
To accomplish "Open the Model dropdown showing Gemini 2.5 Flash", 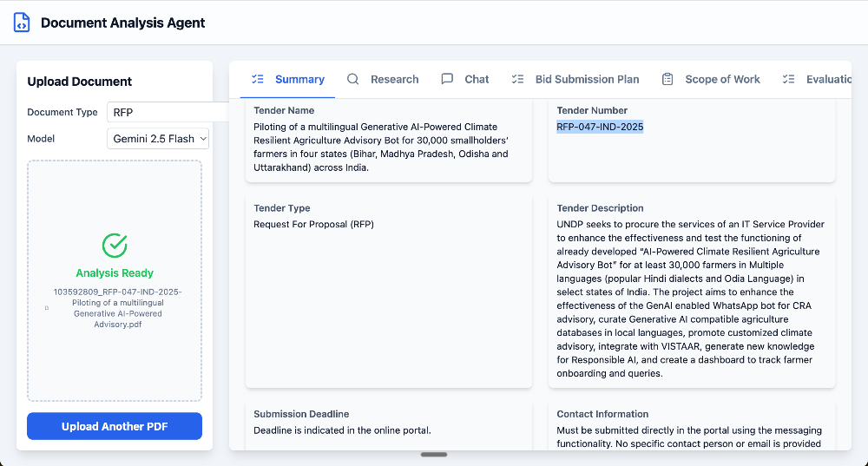I will (x=158, y=138).
